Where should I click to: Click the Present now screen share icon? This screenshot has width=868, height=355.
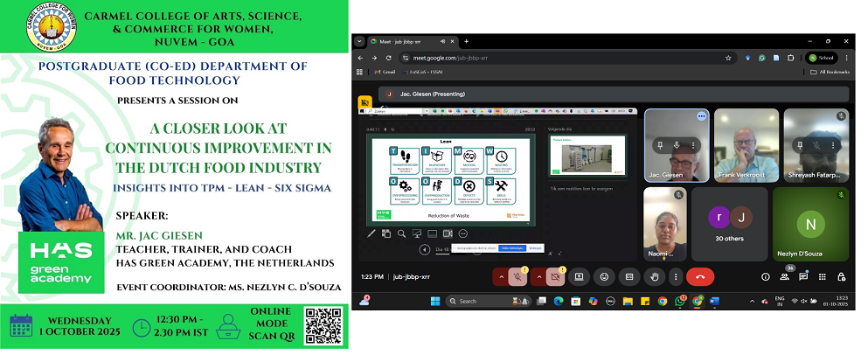point(579,276)
